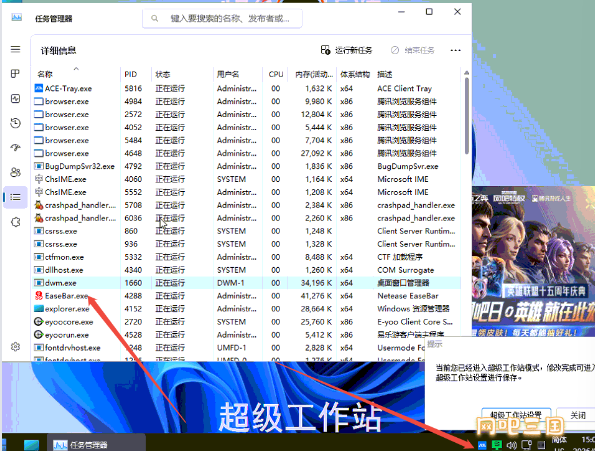Sort by the 描述 column header

click(417, 74)
